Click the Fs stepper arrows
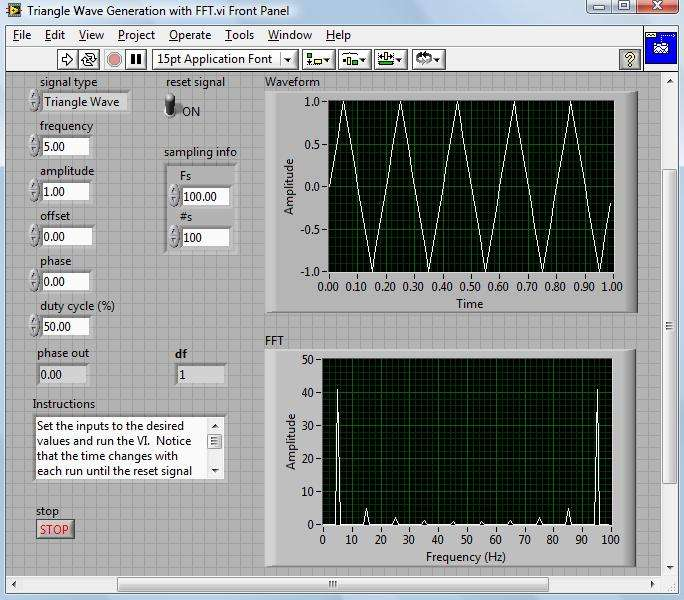 pos(174,195)
